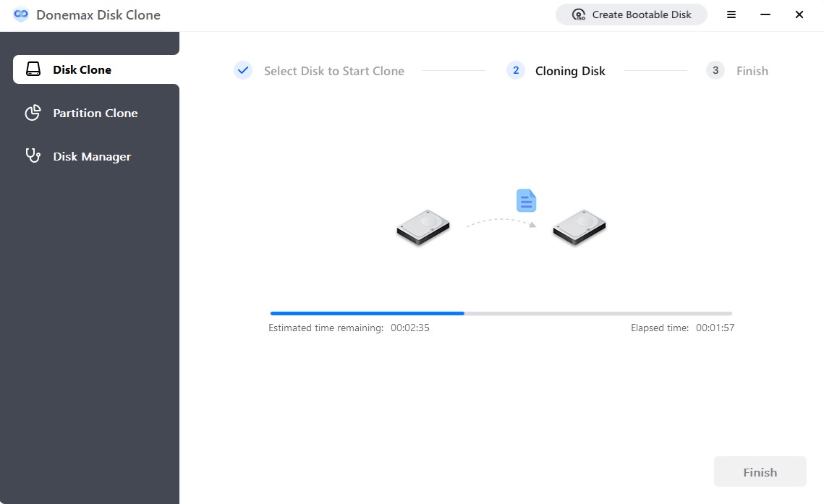Click the step 2 circle badge
Image resolution: width=824 pixels, height=504 pixels.
point(515,70)
